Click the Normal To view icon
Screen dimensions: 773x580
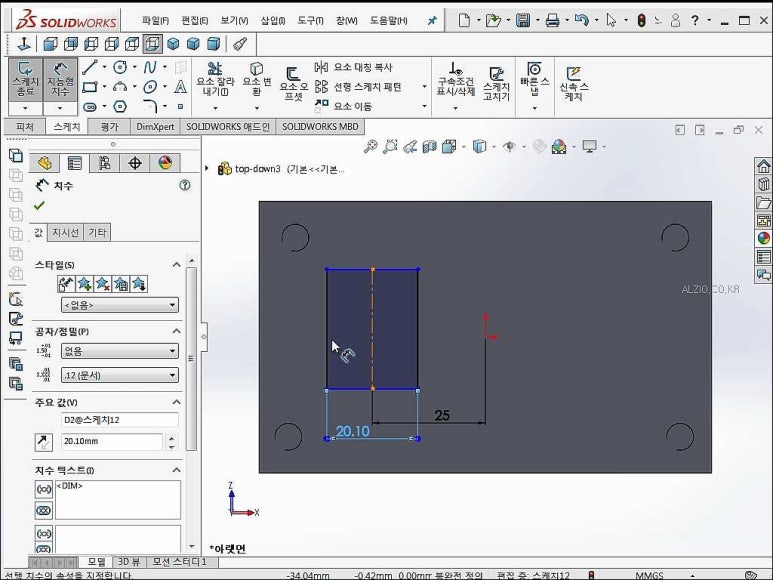tap(23, 44)
